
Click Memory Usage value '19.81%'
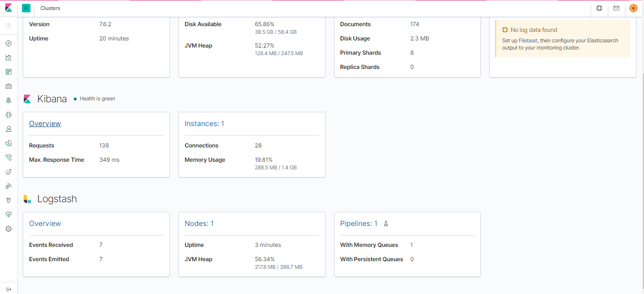pos(264,160)
